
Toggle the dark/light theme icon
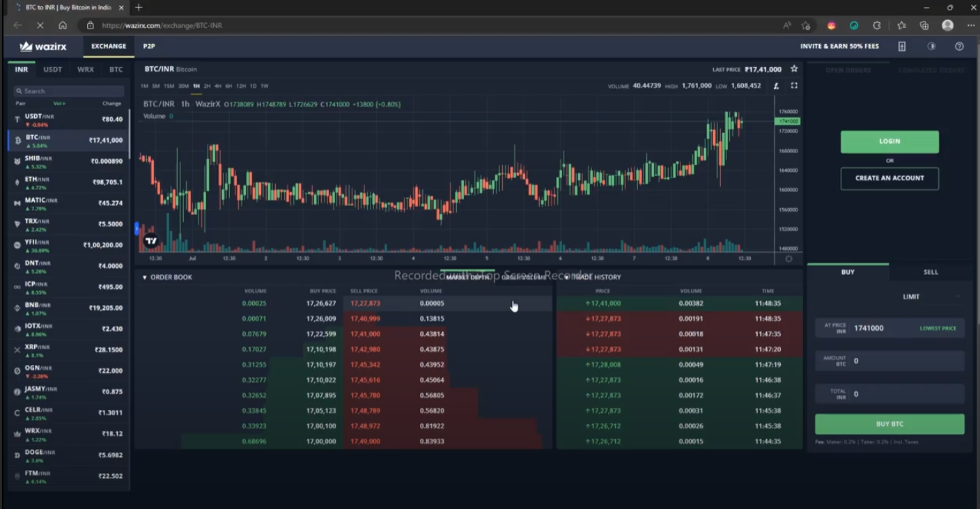931,47
